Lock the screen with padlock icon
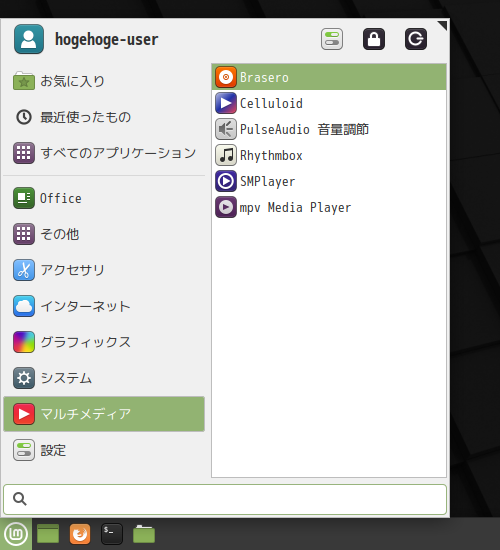 click(x=374, y=39)
